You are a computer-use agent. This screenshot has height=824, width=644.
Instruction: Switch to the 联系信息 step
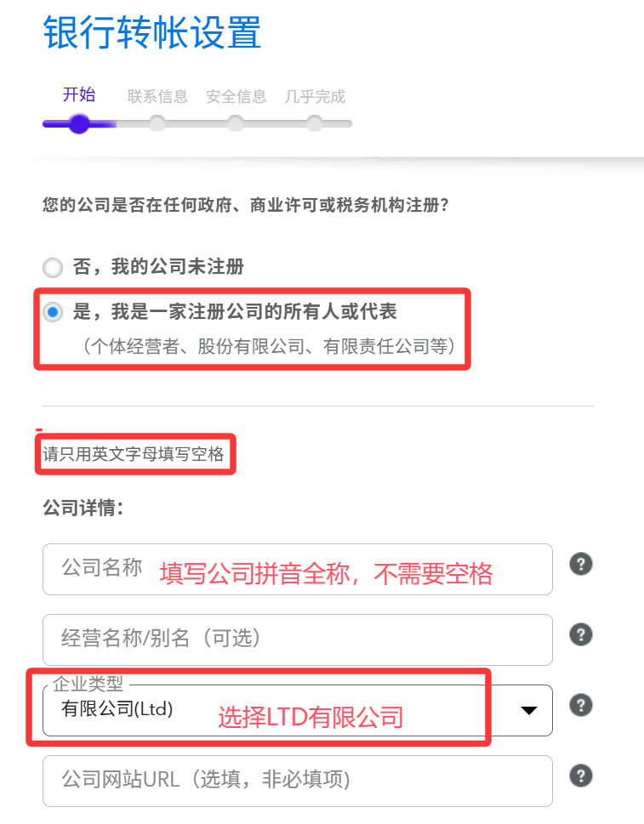coord(157,96)
